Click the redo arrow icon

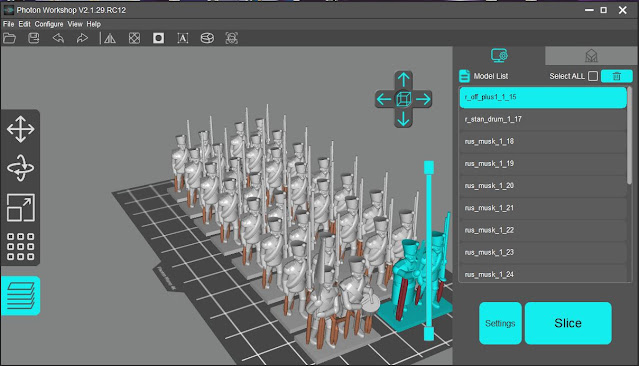[82, 38]
